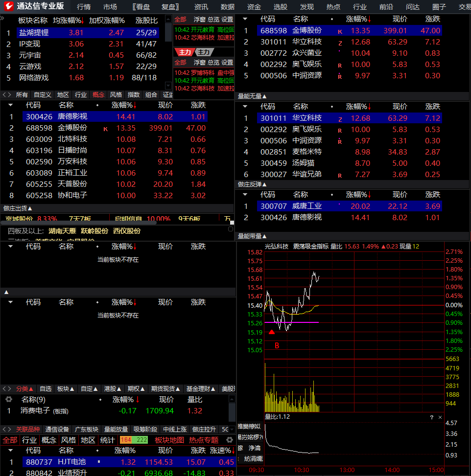Image resolution: width=471 pixels, height=476 pixels.
Task: Click the small square end-handle of horizontal scrollbar
Action: 232,223
